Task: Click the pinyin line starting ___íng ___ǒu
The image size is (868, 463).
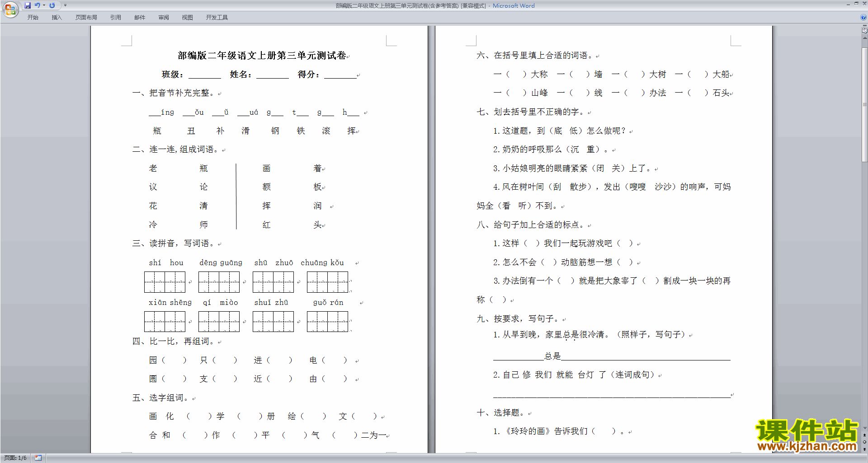Action: pos(255,112)
